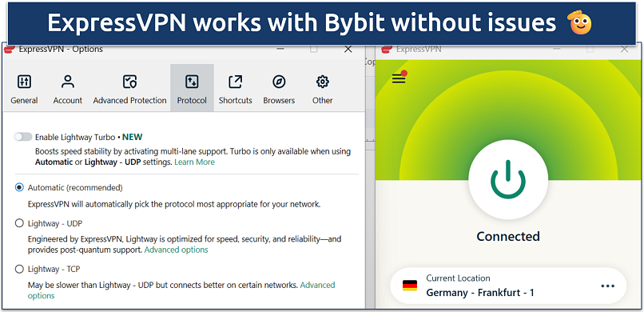Open the Account settings tab

coord(67,88)
